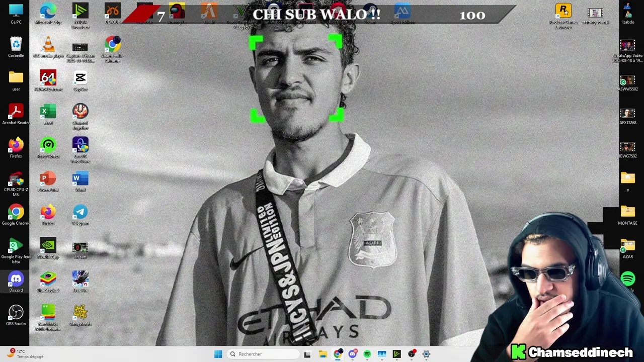Open JBWG7592 video file
Viewport: 644px width, 362px height.
627,150
